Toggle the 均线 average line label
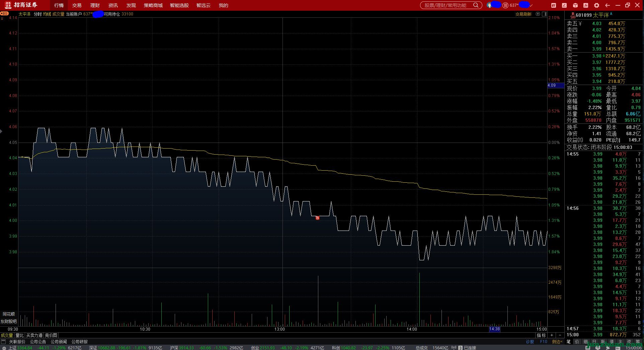 tap(47, 14)
